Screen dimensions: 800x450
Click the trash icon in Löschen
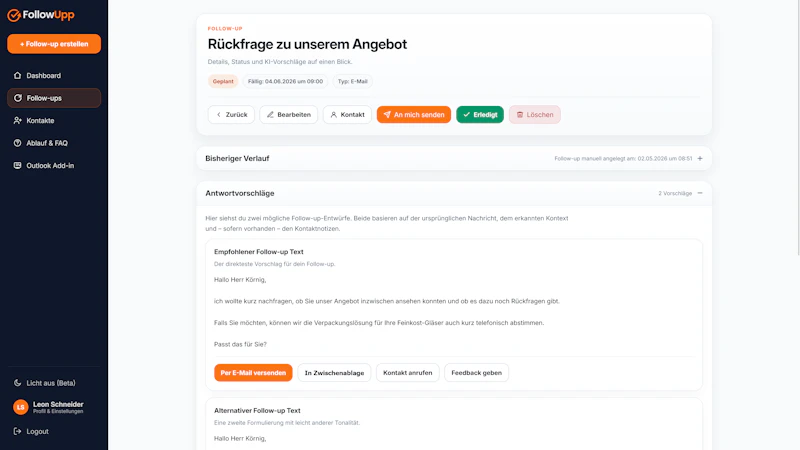click(x=520, y=115)
